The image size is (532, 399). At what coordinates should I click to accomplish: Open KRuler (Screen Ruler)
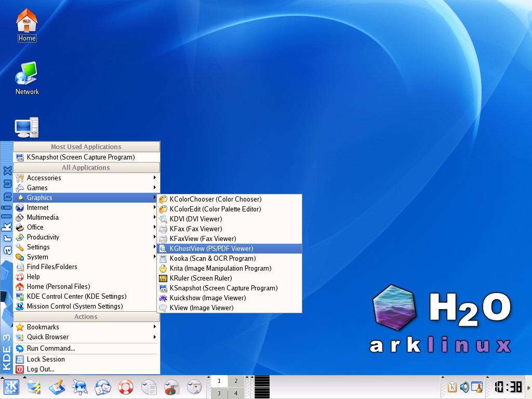(230, 278)
